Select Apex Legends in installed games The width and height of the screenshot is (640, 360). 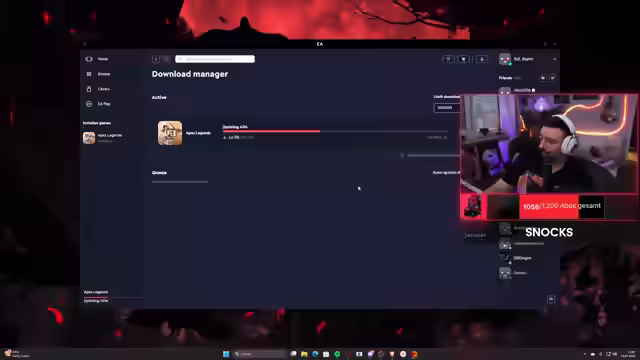pyautogui.click(x=103, y=138)
